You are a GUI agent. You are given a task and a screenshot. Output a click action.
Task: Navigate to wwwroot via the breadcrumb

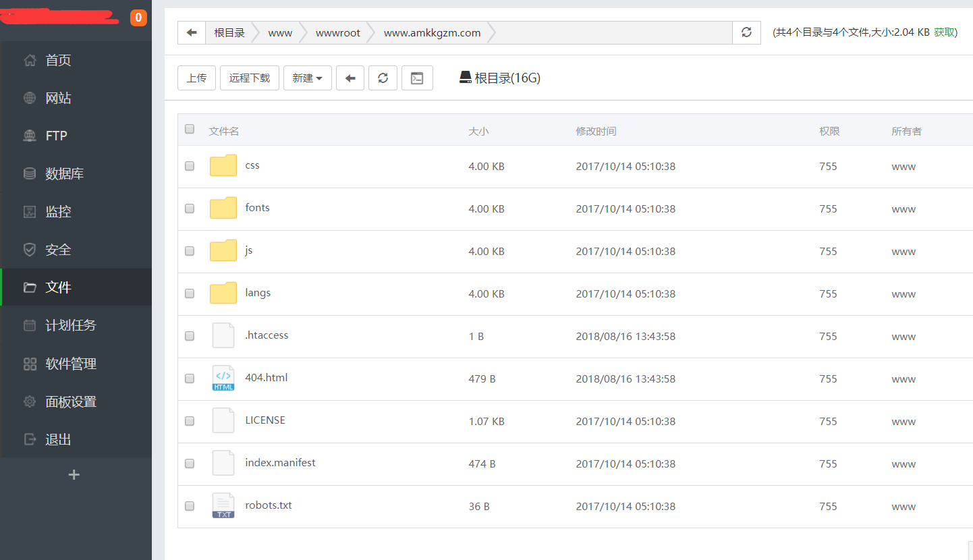tap(337, 32)
